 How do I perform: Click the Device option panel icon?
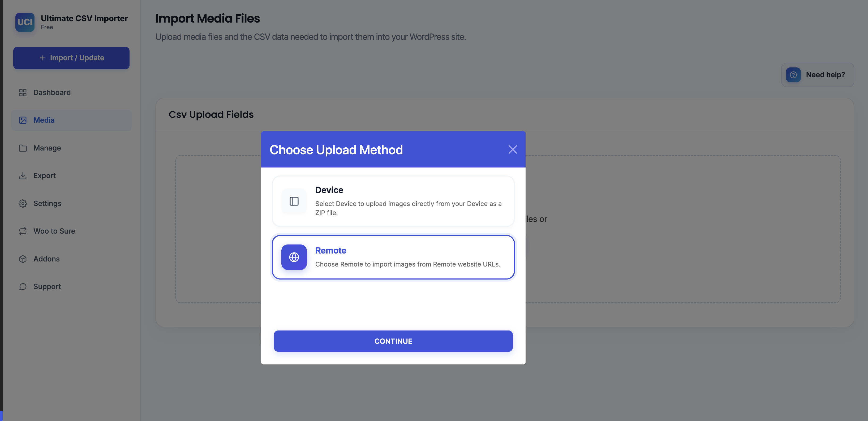[294, 201]
